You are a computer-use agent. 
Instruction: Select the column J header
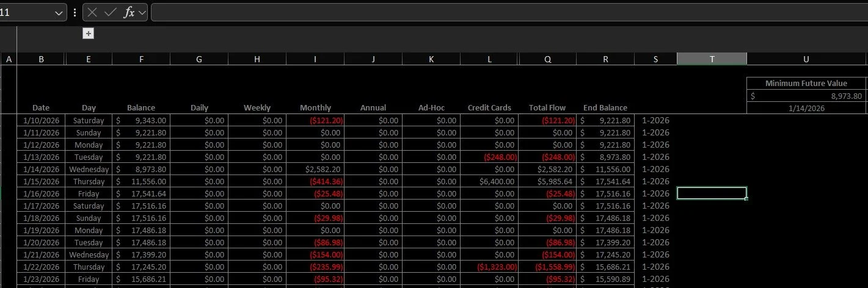click(x=373, y=59)
